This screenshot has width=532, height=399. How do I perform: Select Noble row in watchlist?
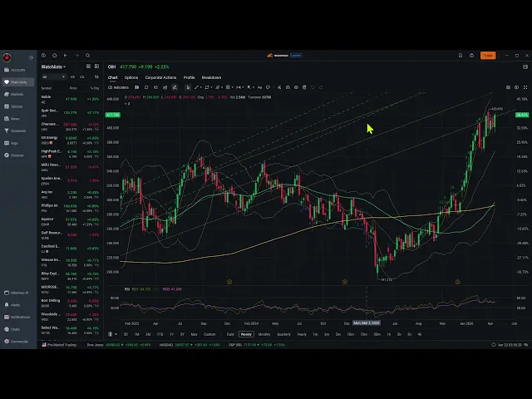(70, 99)
